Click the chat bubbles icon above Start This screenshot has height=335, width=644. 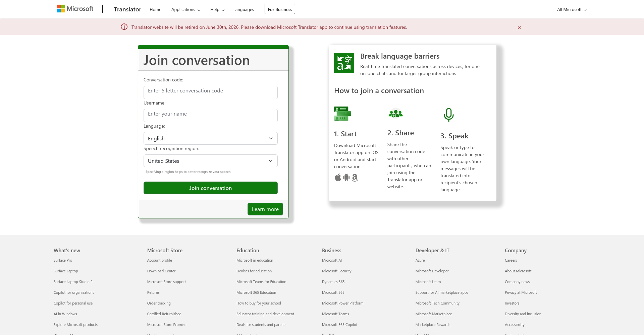[342, 114]
